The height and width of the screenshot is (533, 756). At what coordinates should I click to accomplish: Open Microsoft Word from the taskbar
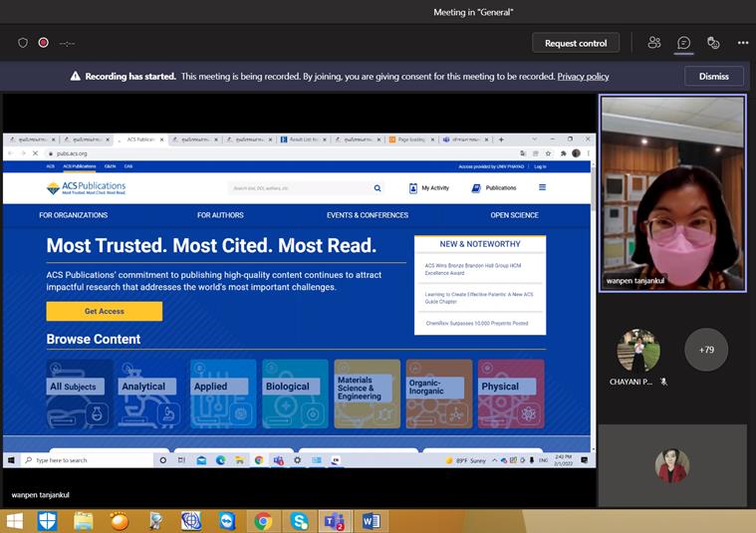pos(372,521)
